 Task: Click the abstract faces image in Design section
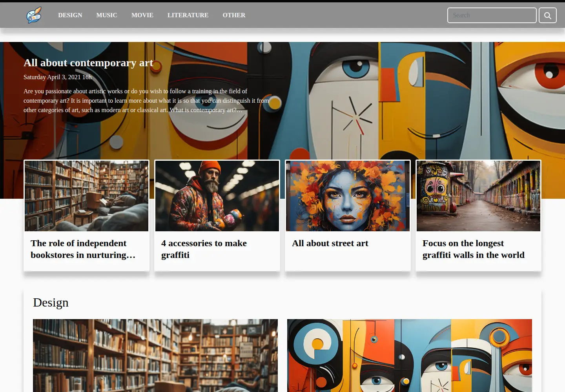tap(410, 356)
